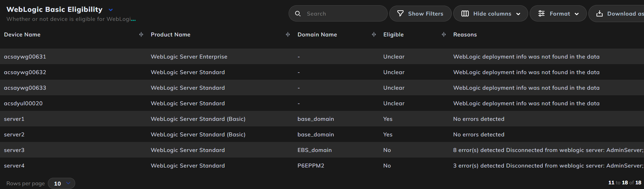Click the 8 error(s) detected reason

pyautogui.click(x=548, y=150)
